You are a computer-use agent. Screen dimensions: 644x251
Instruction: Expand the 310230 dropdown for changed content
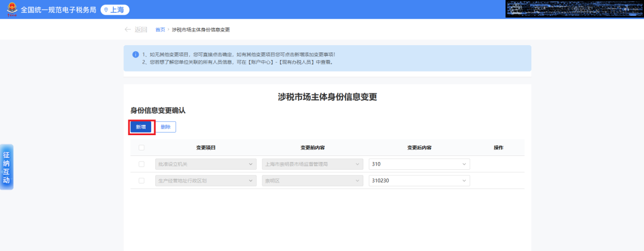[419, 180]
